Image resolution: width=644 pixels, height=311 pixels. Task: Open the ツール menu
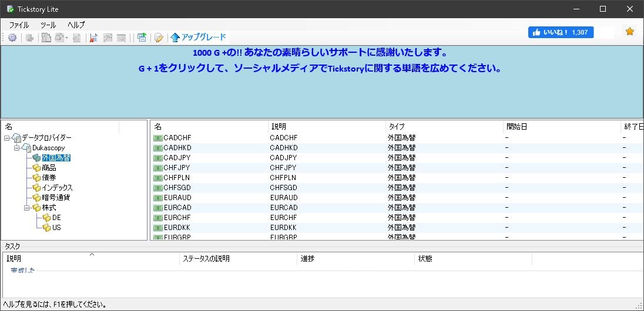pos(48,25)
